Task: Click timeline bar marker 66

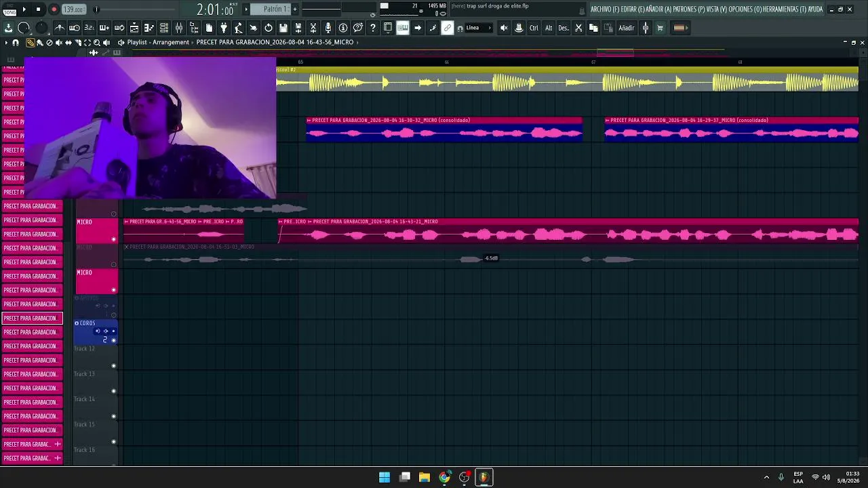Action: click(x=446, y=62)
